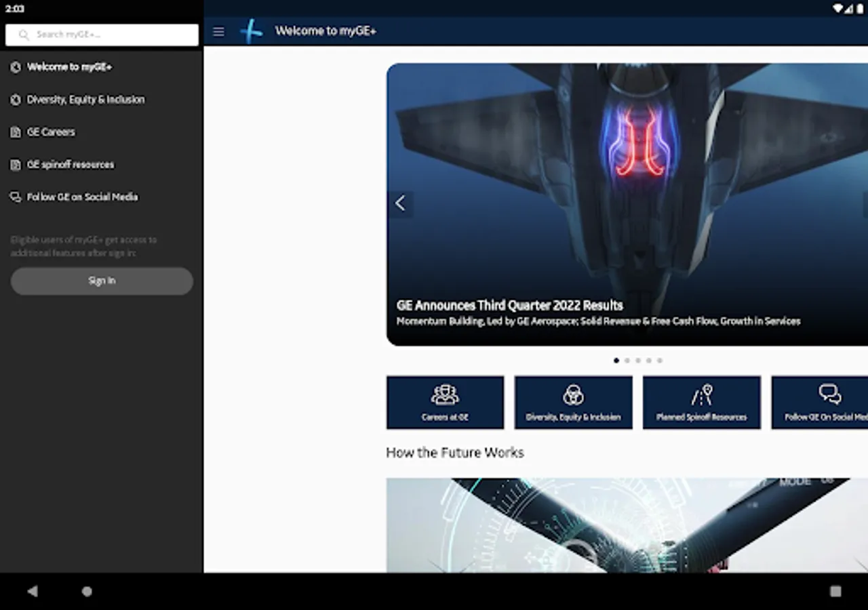Select the third carousel dot
The image size is (868, 610).
click(x=637, y=361)
